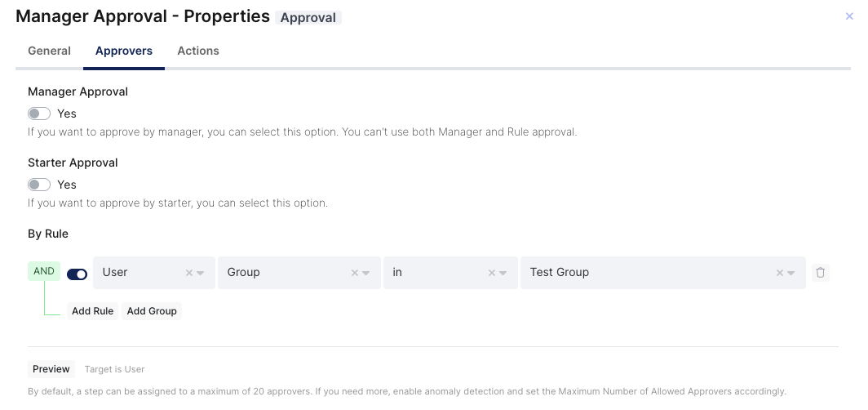
Task: Enable the Starter Approval toggle
Action: (39, 185)
